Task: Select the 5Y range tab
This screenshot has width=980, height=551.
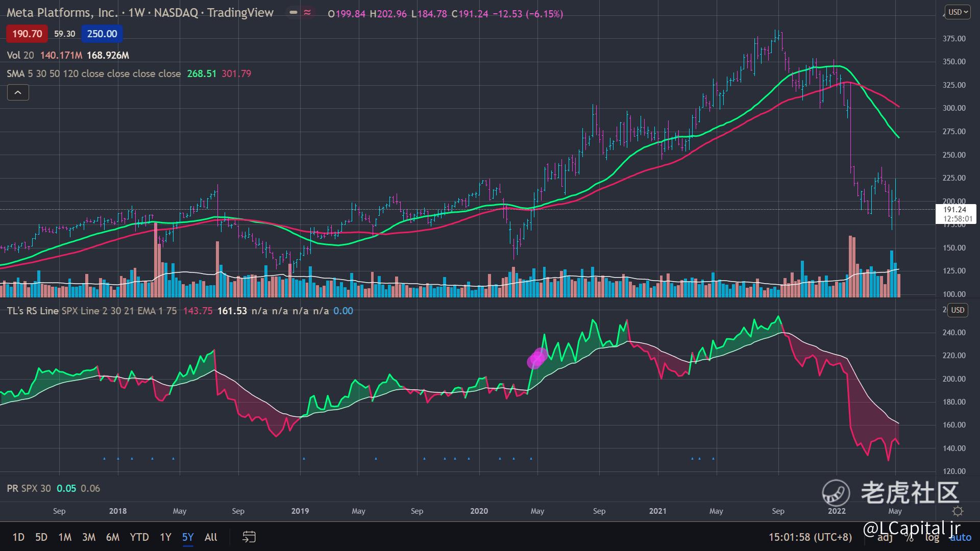Action: coord(188,537)
